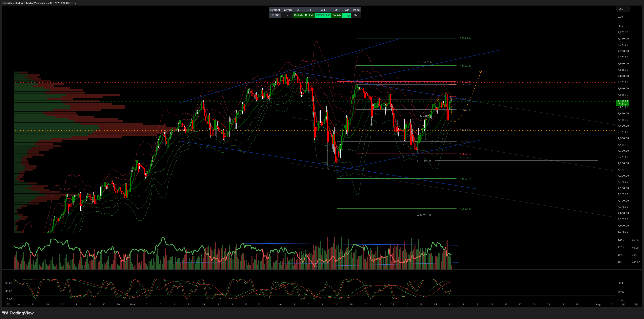The height and width of the screenshot is (319, 644).
Task: Select the US500 symbol cell
Action: [x=275, y=15]
